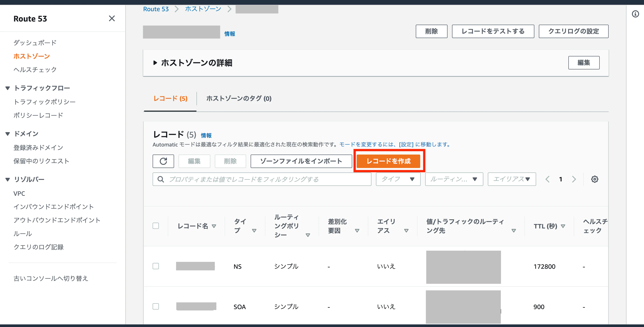Screen dimensions: 644x327
Task: Open the table preferences gear icon
Action: [595, 179]
